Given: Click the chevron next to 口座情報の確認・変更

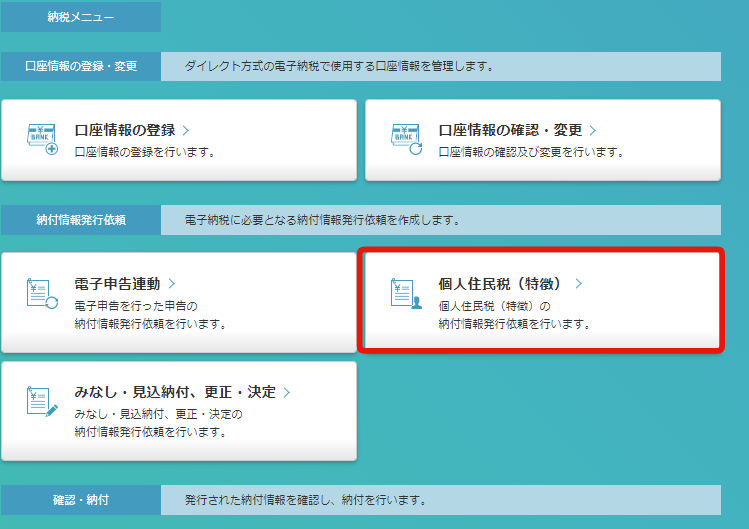Looking at the screenshot, I should click(593, 130).
